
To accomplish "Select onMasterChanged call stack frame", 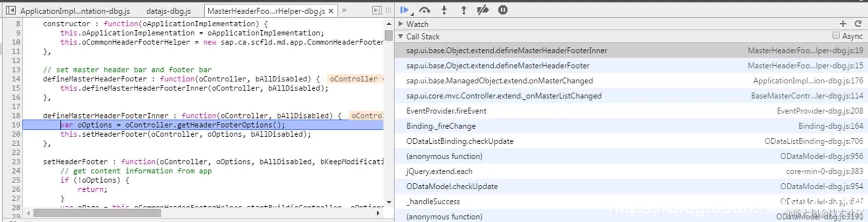I will [x=631, y=81].
